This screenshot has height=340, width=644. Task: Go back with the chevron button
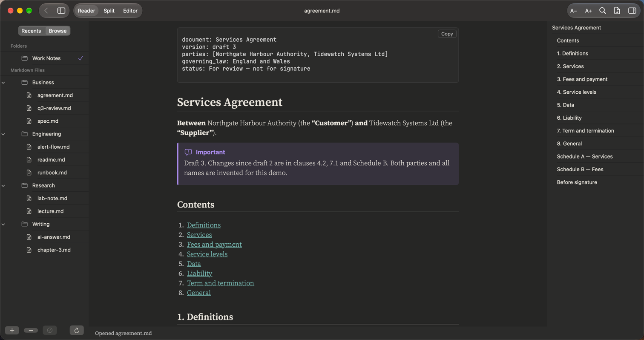(46, 11)
